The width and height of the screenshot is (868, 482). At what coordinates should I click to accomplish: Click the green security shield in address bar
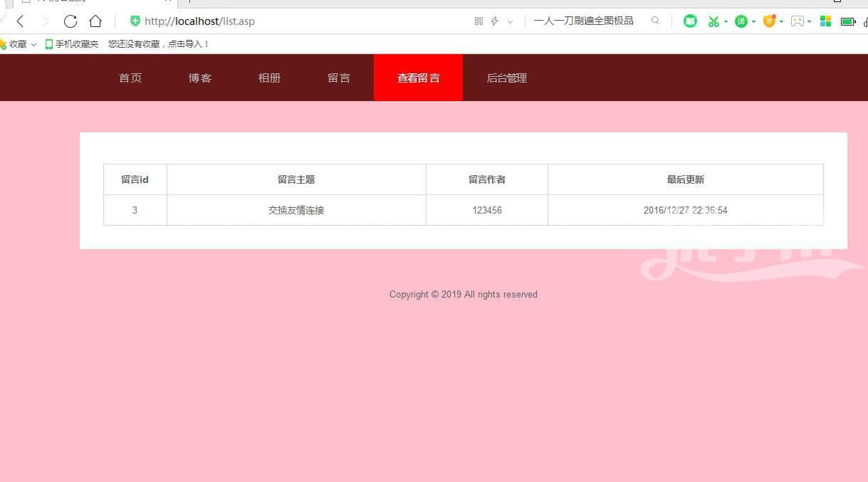tap(135, 21)
